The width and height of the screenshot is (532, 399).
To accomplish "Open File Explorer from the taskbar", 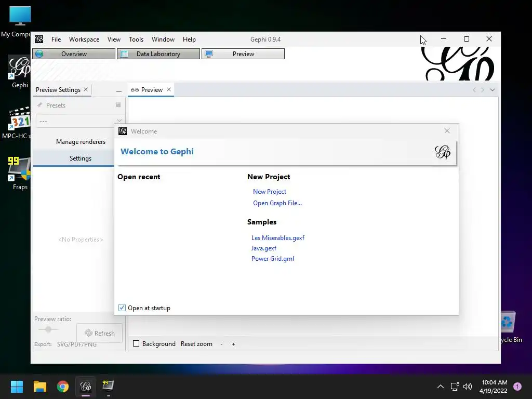I will point(39,387).
